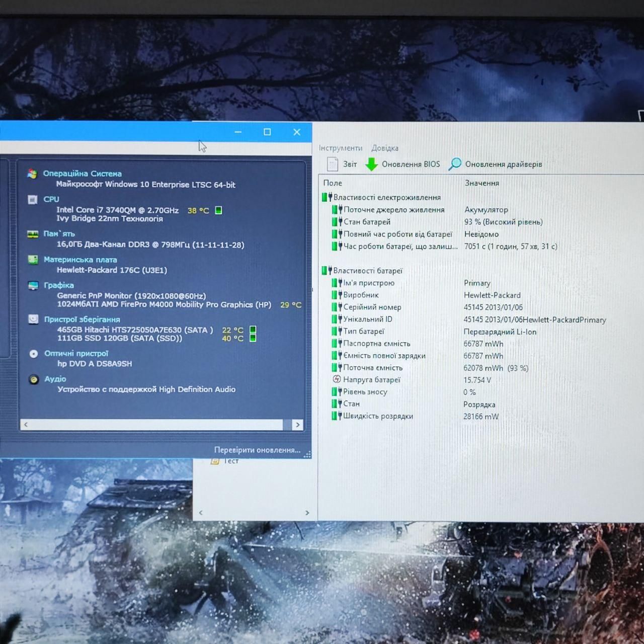
Task: Open Оновлення драйверів magnifier icon
Action: [x=455, y=164]
